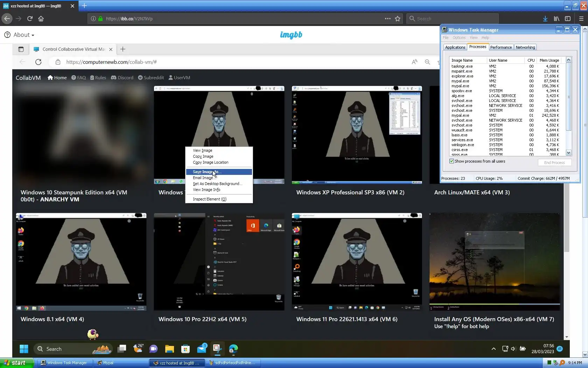This screenshot has height=368, width=588.
Task: Click the page scrollbar down arrow
Action: pyautogui.click(x=585, y=354)
